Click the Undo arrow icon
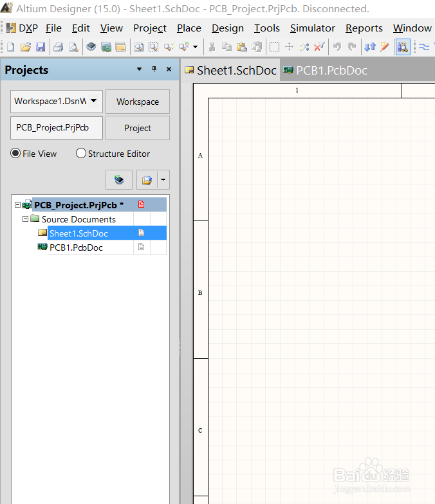The width and height of the screenshot is (435, 504). tap(337, 48)
